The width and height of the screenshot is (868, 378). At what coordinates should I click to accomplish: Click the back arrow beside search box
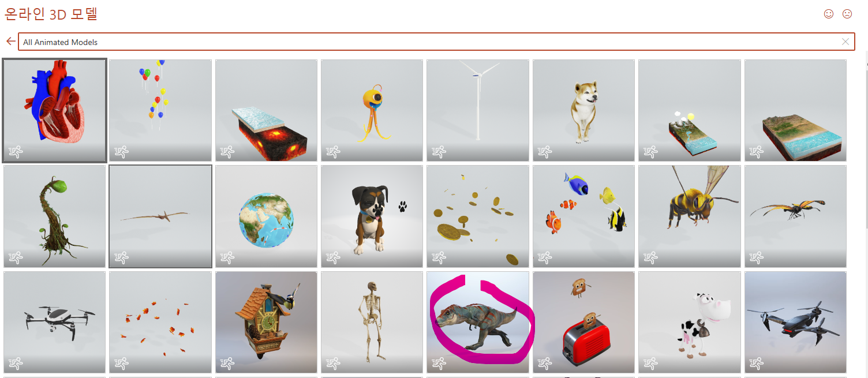pyautogui.click(x=10, y=42)
